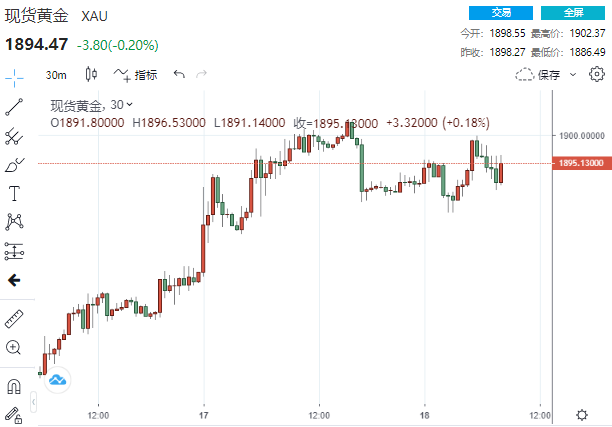Expand the 保存 dropdown arrow

[570, 74]
